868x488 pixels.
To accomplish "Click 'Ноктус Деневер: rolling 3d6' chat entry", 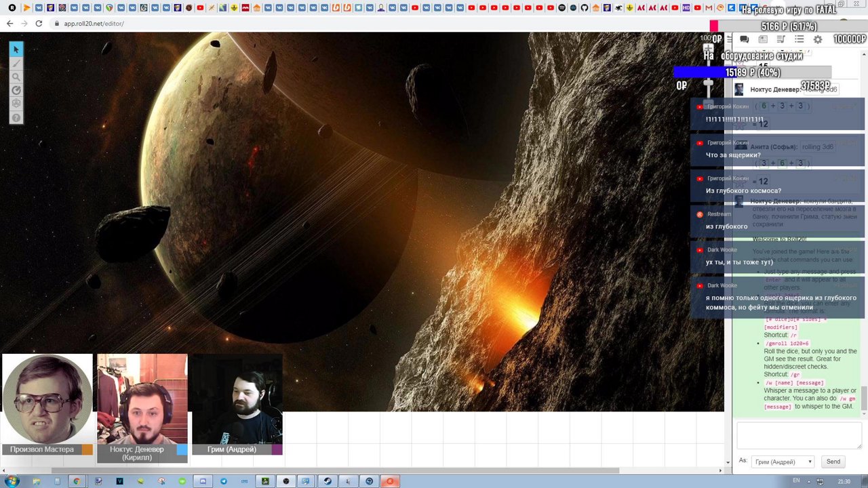I will pyautogui.click(x=793, y=89).
